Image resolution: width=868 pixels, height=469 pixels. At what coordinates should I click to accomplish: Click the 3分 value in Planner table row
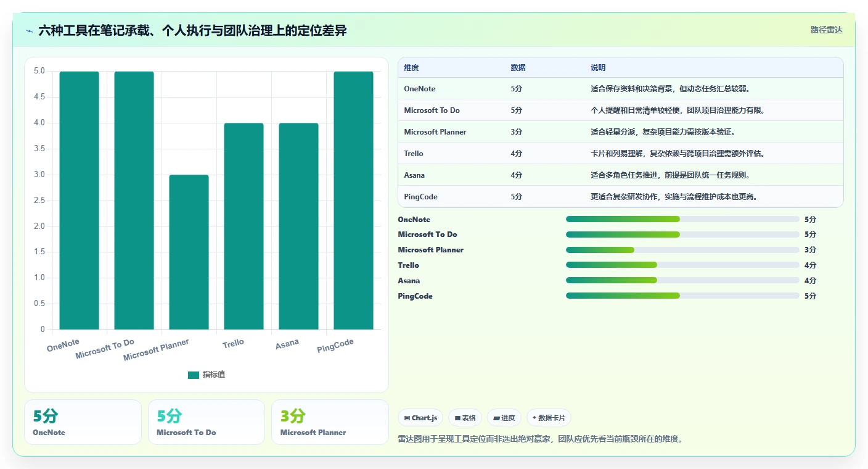point(517,132)
